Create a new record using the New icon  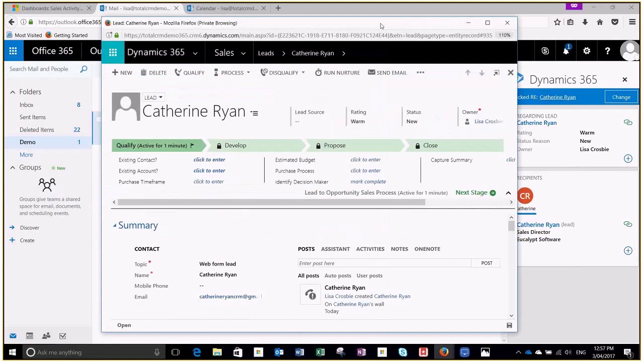[x=122, y=72]
